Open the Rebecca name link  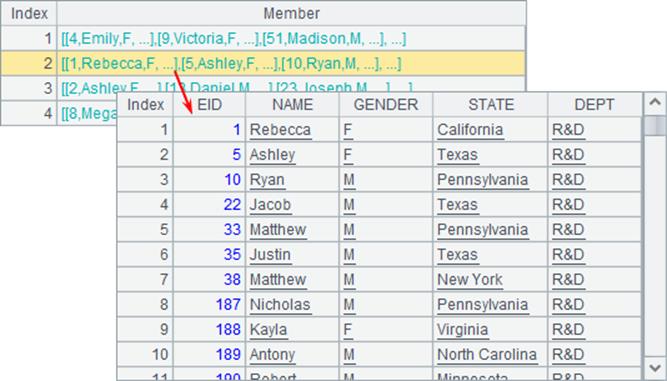tap(280, 130)
